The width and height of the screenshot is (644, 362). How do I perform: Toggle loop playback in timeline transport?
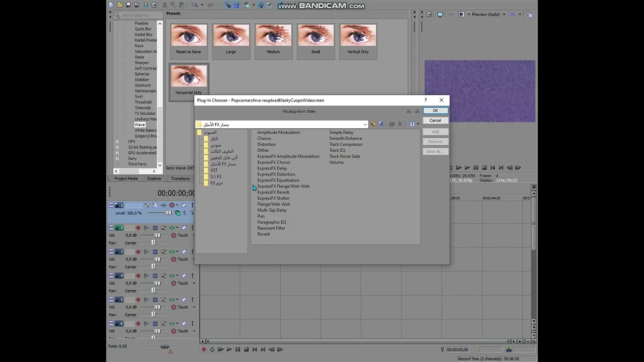212,349
